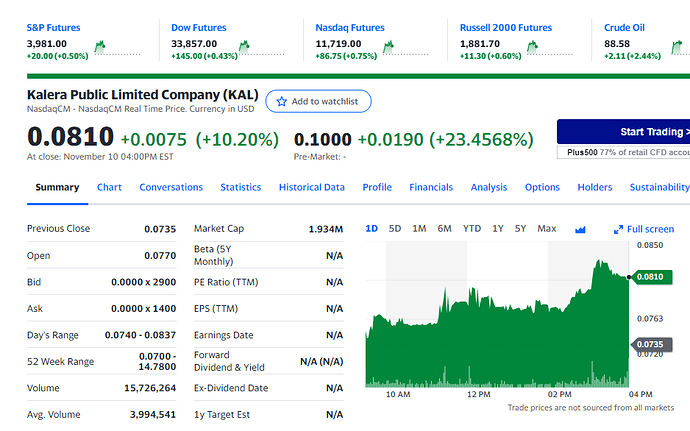
Task: Click the Bid value 0.0000 x 2900
Action: (x=143, y=282)
